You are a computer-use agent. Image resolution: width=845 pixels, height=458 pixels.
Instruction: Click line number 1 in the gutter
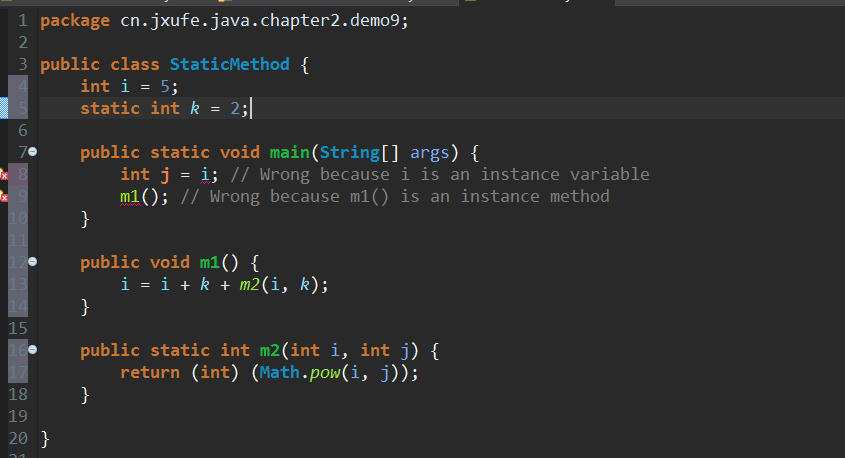coord(23,20)
